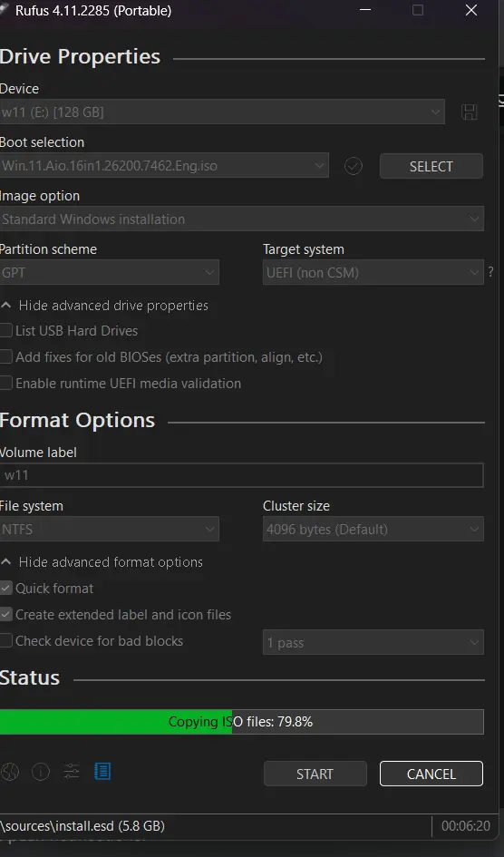Open the Boot selection dropdown
Screen dimensions: 504x857
(164, 166)
